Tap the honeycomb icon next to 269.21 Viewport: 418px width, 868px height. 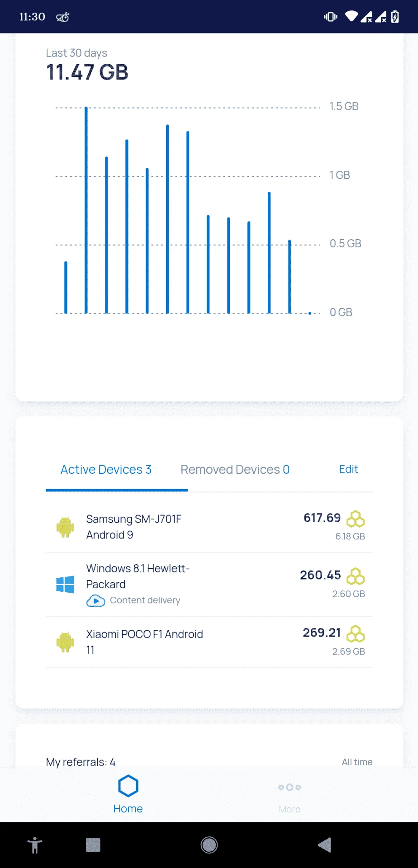tap(356, 634)
